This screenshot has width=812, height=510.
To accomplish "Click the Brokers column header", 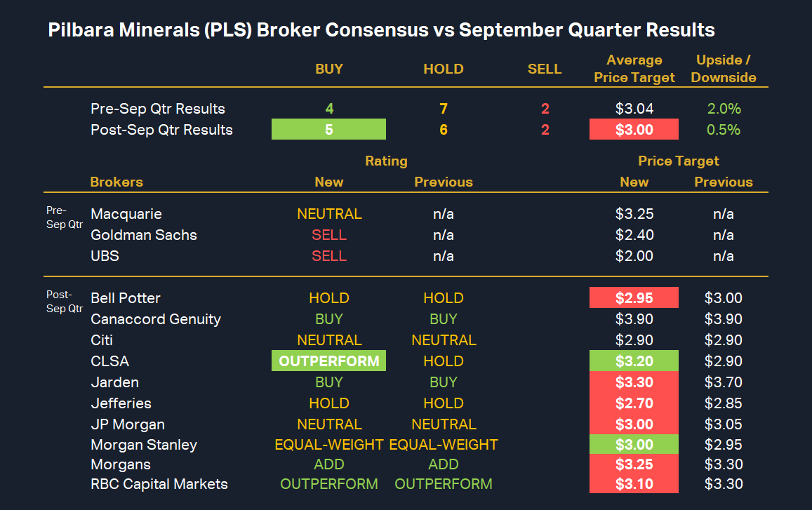I will coord(117,182).
